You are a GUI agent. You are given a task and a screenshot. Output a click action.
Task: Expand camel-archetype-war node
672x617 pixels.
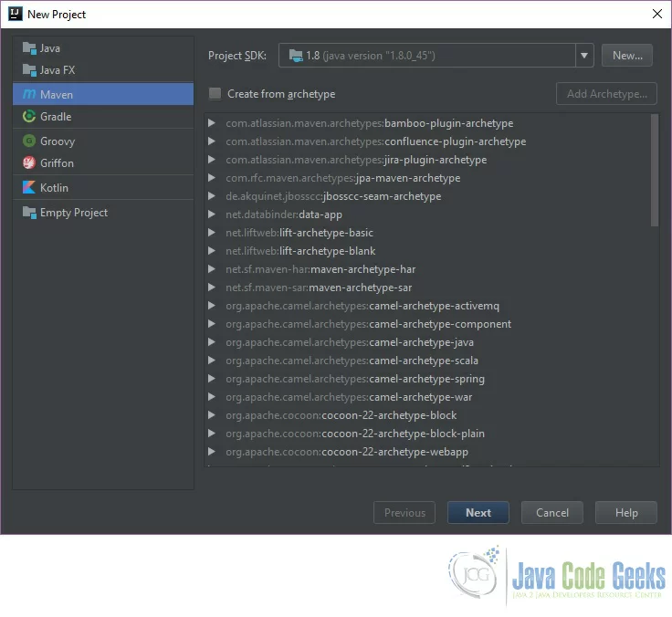tap(212, 397)
